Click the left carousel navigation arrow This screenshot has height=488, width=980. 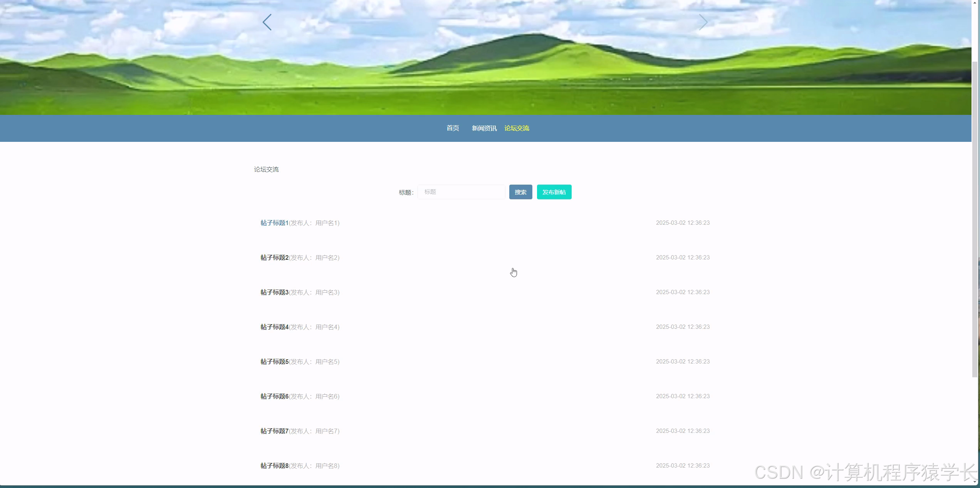coord(267,22)
